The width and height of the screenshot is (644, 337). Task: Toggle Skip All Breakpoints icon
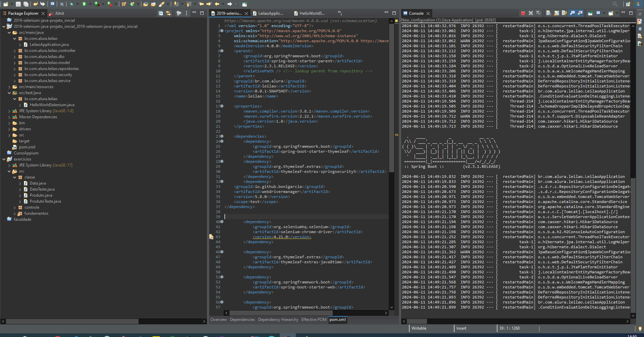pos(62,4)
